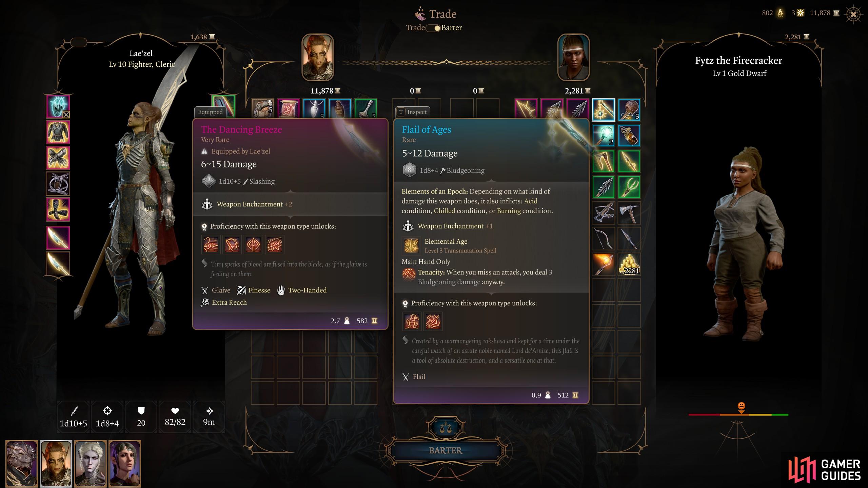Click the Equipped tab on Dancing Breeze tooltip
Viewport: 868px width, 488px height.
click(x=210, y=112)
